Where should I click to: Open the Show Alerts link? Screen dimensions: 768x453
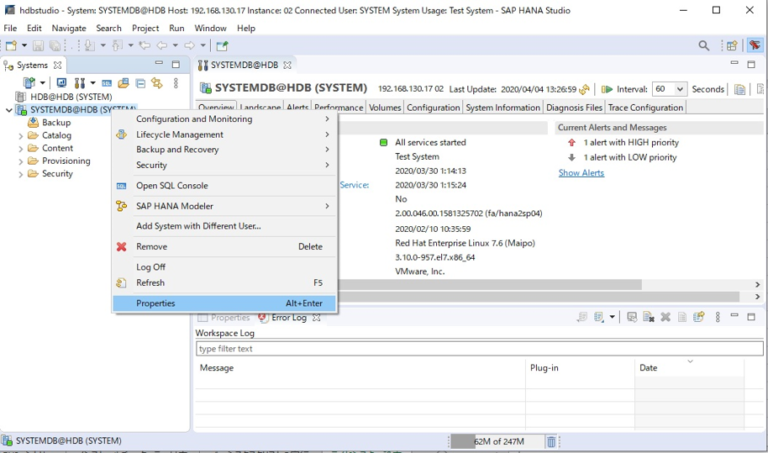[581, 173]
